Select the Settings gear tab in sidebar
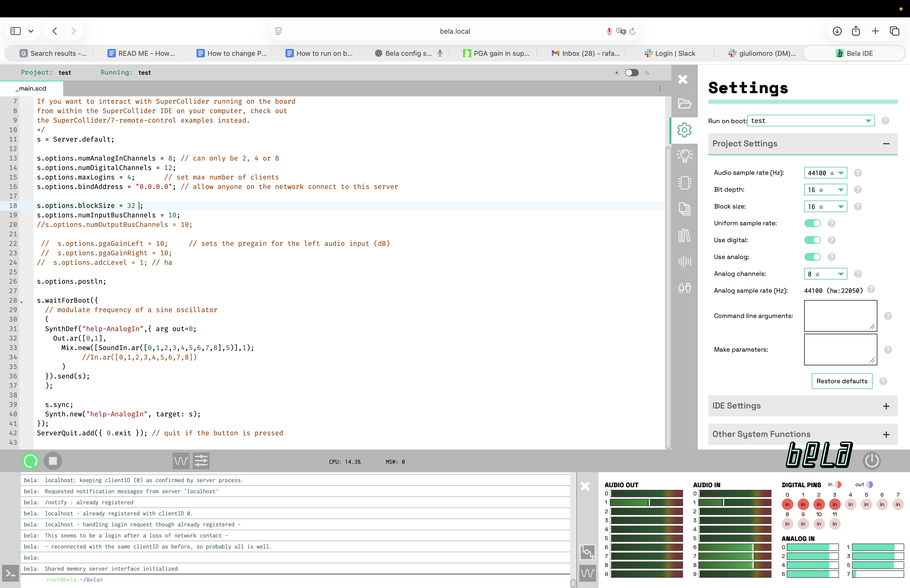910x588 pixels. pyautogui.click(x=684, y=130)
